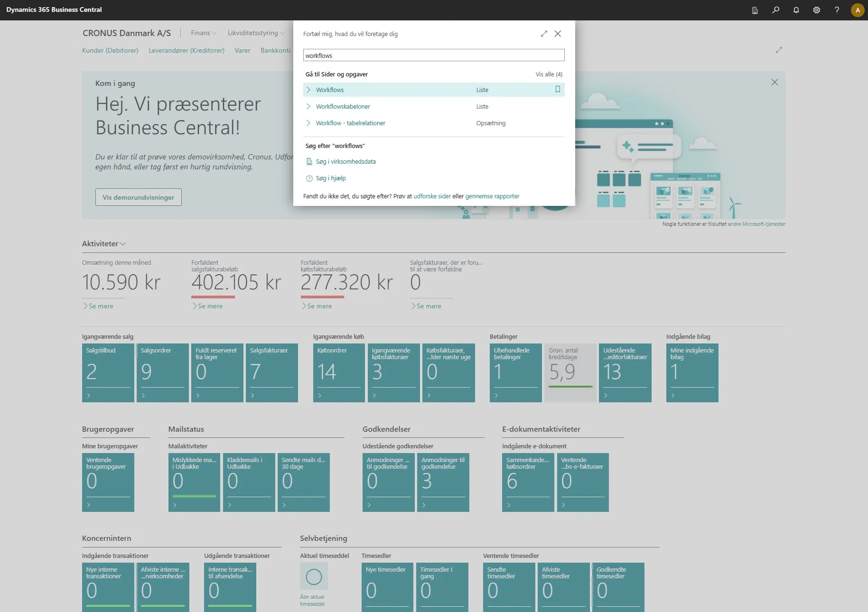The width and height of the screenshot is (868, 612).
Task: Bookmark the Workflows page result
Action: (x=558, y=89)
